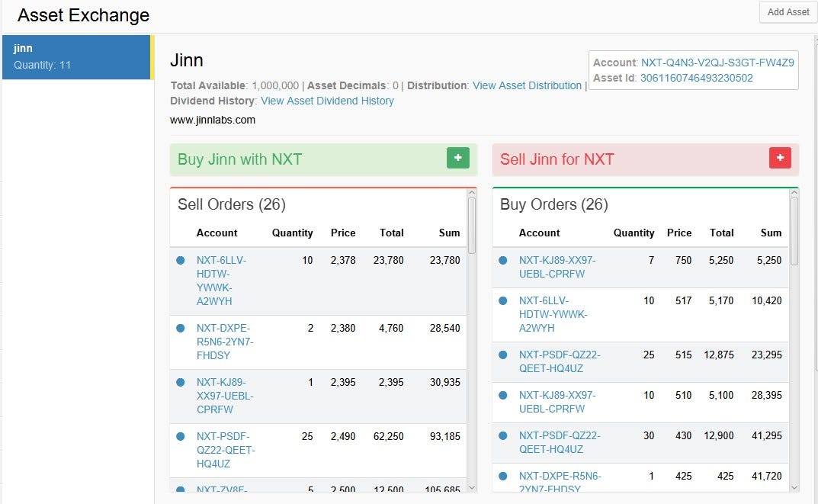This screenshot has width=818, height=504.
Task: Click scroll down arrow of Buy Orders list
Action: (x=794, y=488)
